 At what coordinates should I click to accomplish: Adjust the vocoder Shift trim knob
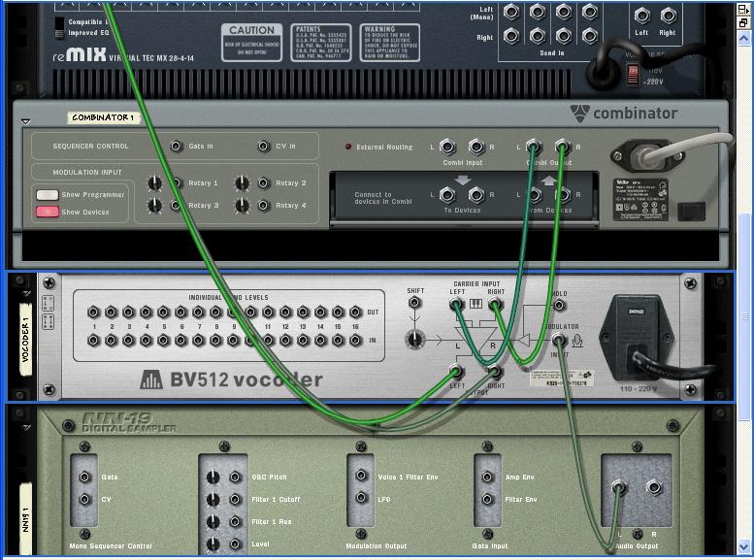(414, 340)
